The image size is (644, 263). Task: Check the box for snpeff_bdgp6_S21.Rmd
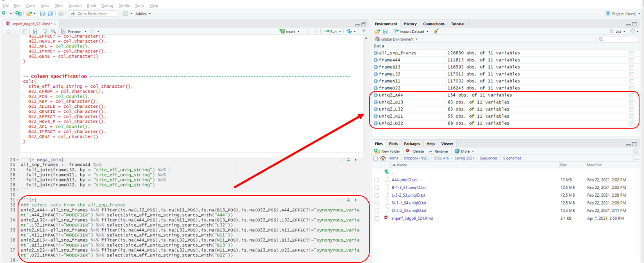(x=377, y=218)
